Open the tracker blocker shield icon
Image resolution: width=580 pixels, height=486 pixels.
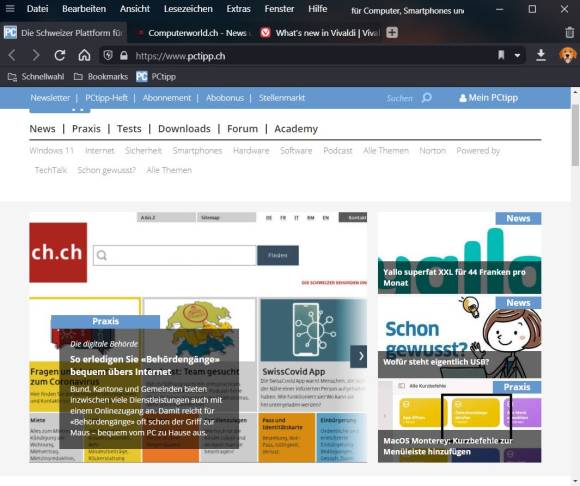coord(108,56)
